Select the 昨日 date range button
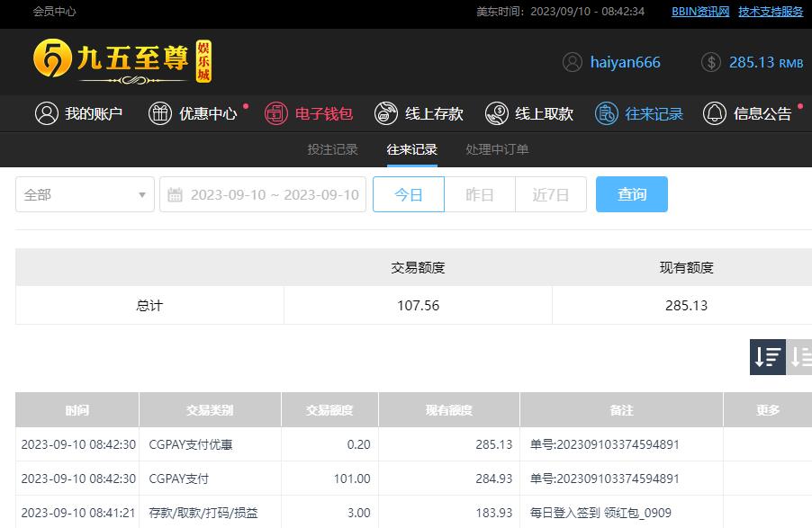This screenshot has width=812, height=528. pyautogui.click(x=480, y=194)
